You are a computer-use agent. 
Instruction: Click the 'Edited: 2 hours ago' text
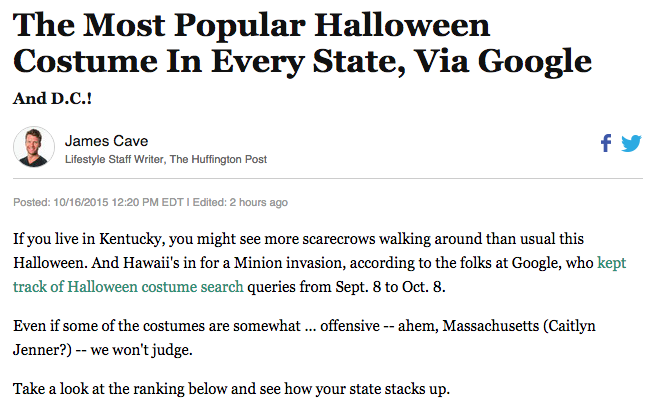240,202
